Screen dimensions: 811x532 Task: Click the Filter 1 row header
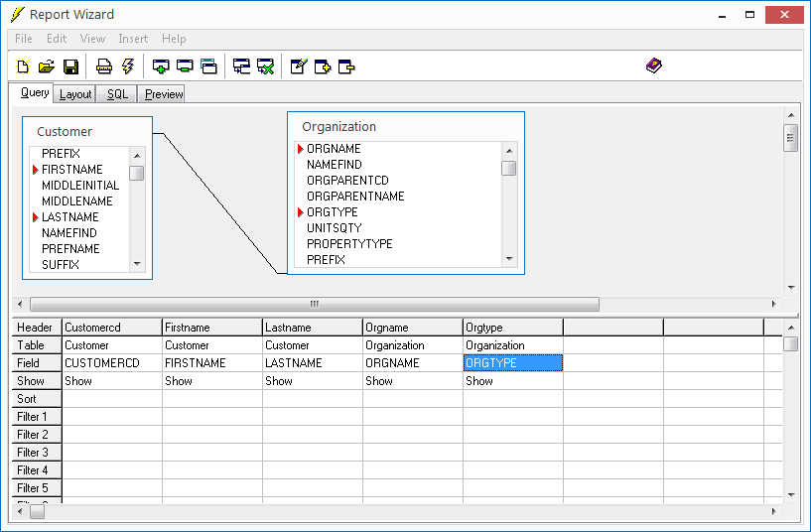[x=36, y=417]
